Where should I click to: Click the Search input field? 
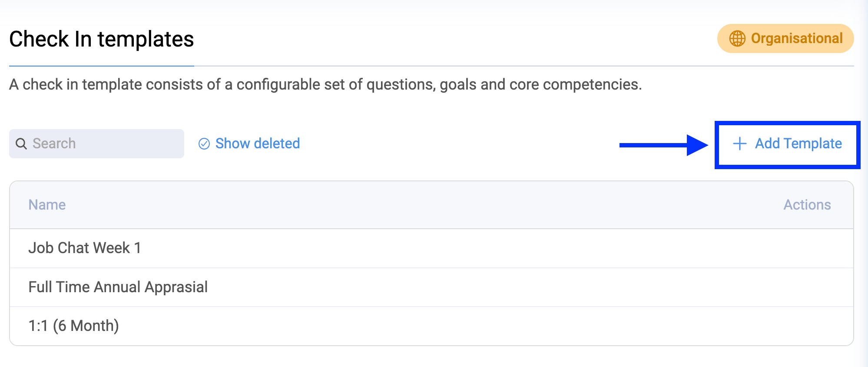click(96, 143)
